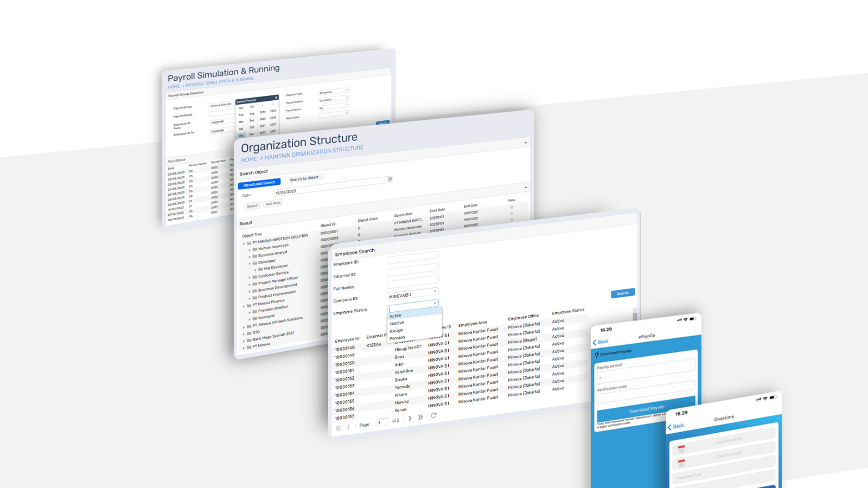Click the Add Root button
868x488 pixels.
point(273,203)
